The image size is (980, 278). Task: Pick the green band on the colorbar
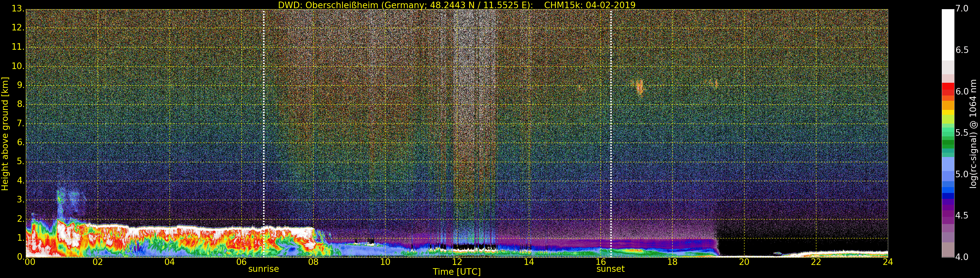[948, 144]
